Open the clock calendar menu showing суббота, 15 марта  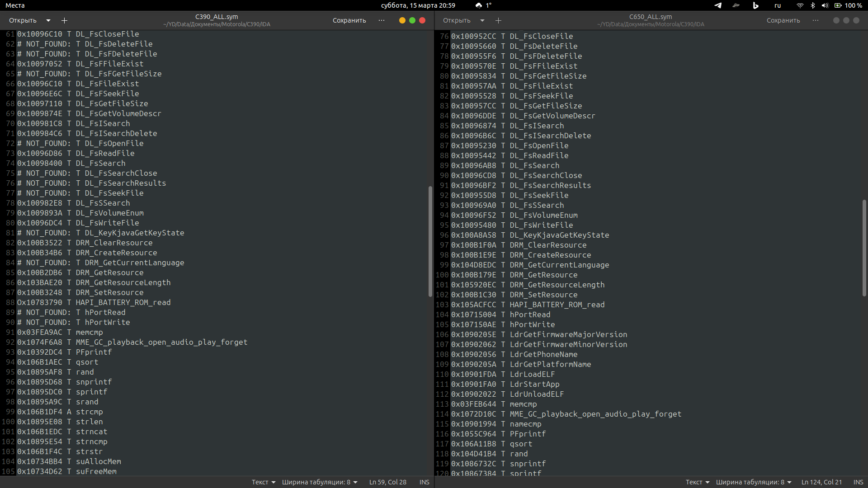(x=418, y=5)
